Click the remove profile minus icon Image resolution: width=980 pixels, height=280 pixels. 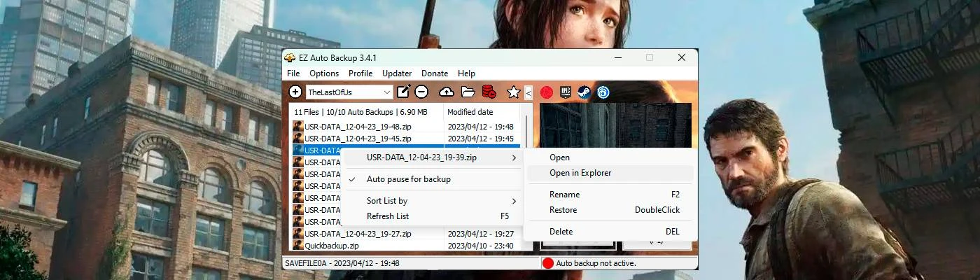point(421,92)
